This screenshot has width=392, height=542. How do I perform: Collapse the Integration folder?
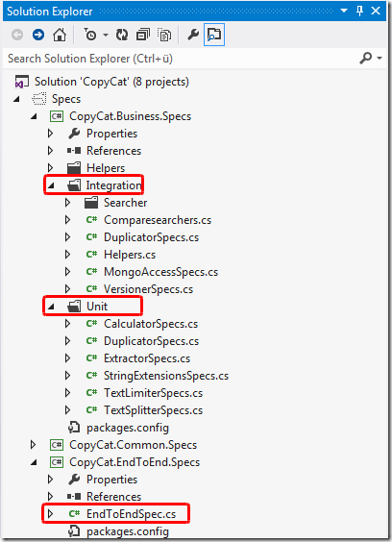[x=51, y=185]
